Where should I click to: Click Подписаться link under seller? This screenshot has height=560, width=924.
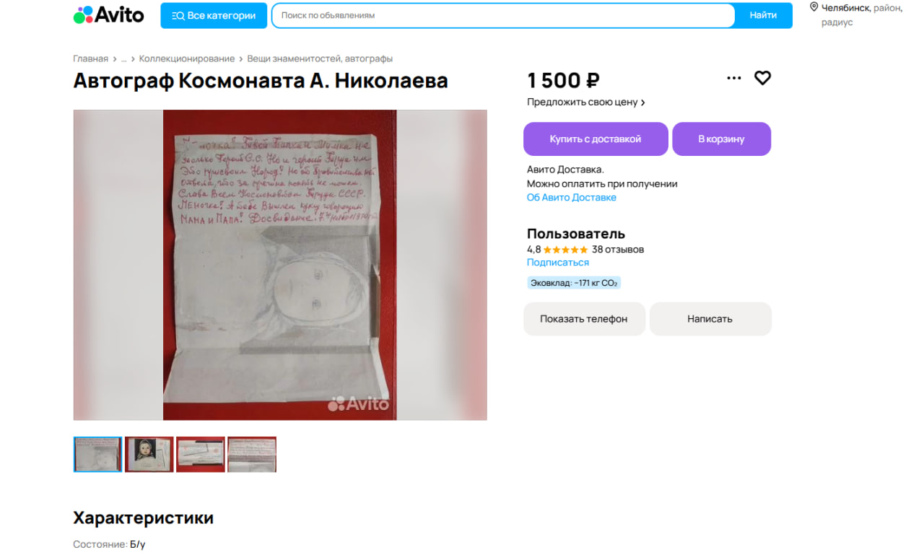coord(558,263)
